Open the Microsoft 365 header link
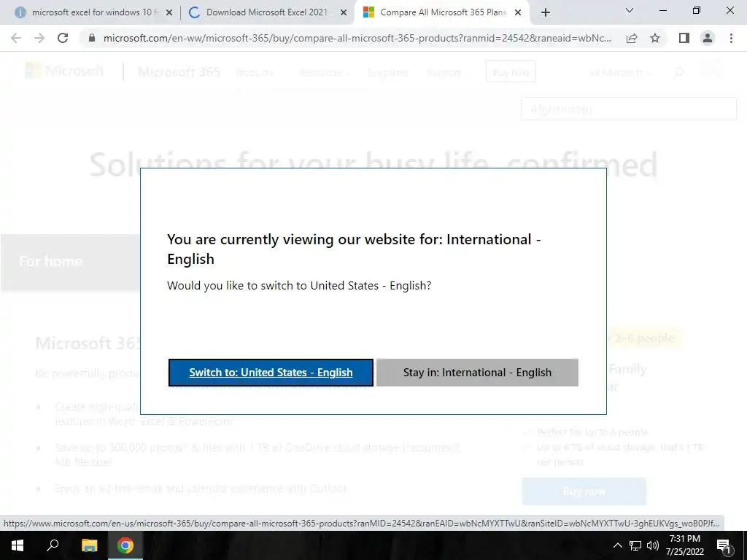This screenshot has height=560, width=747. click(179, 72)
